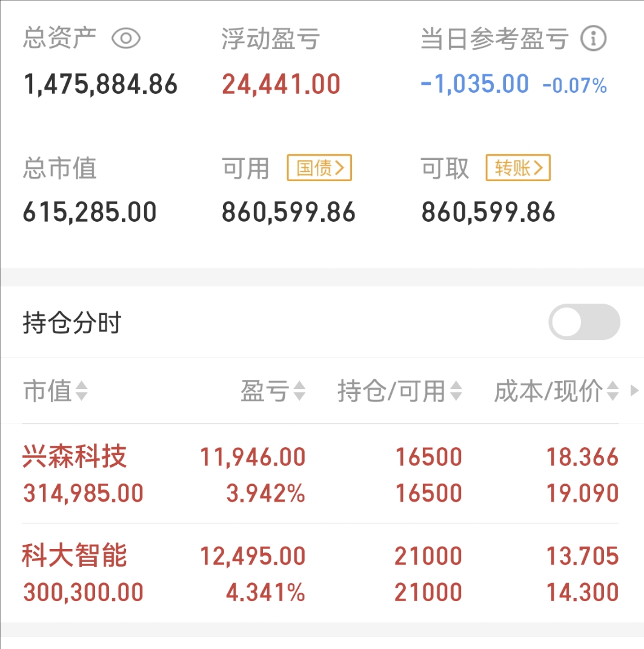Select the 持仓/可用 header label

coord(391,391)
